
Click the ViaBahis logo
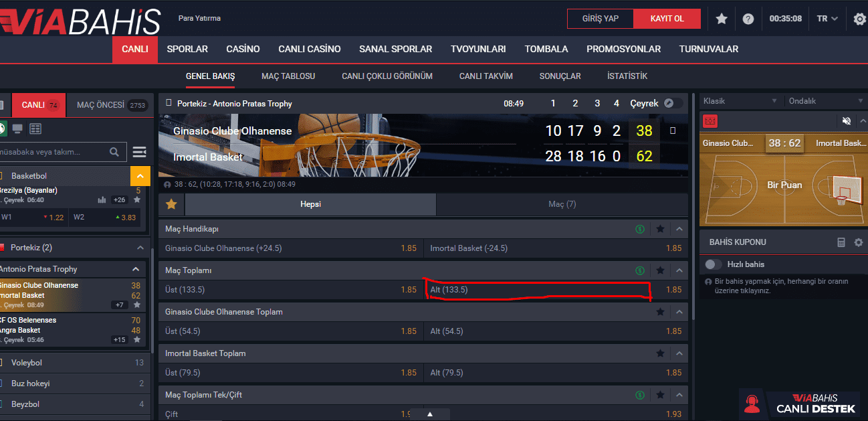pos(80,20)
